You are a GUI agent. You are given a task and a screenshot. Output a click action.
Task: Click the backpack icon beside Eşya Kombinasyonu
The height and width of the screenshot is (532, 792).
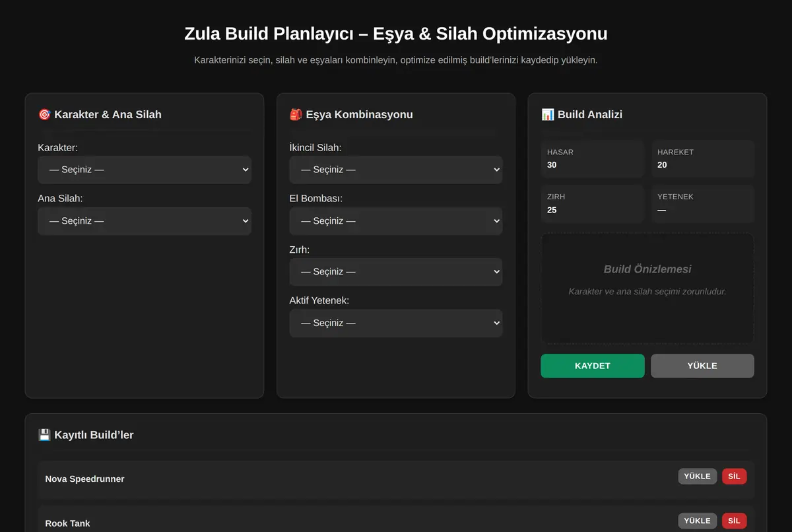296,114
